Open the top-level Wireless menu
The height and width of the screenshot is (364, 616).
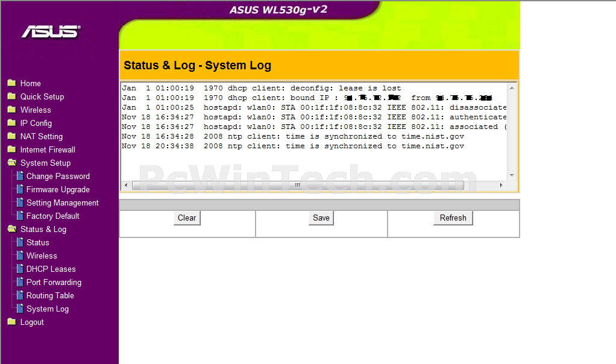[x=36, y=110]
